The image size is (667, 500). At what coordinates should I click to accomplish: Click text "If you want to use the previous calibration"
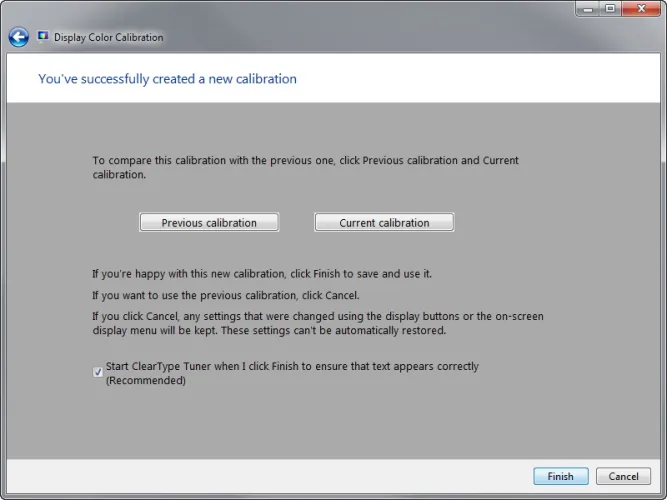coord(194,295)
